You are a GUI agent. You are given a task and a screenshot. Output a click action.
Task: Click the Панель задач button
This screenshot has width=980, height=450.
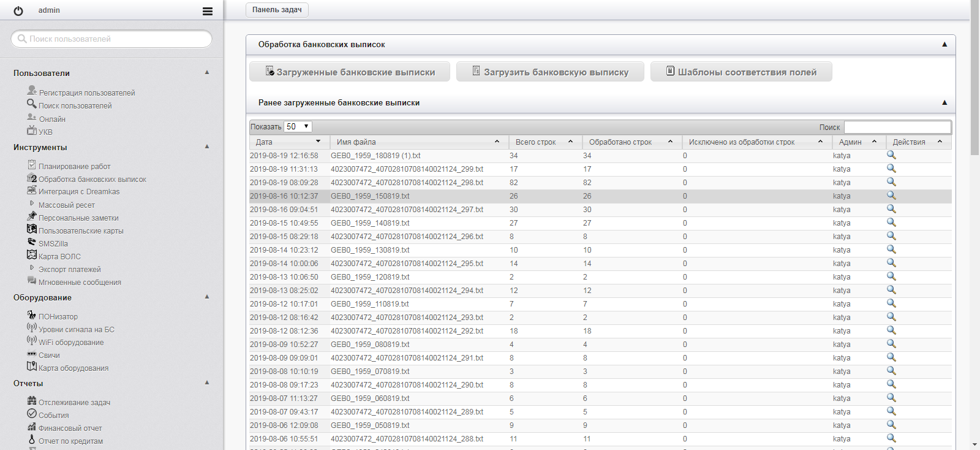click(x=277, y=10)
